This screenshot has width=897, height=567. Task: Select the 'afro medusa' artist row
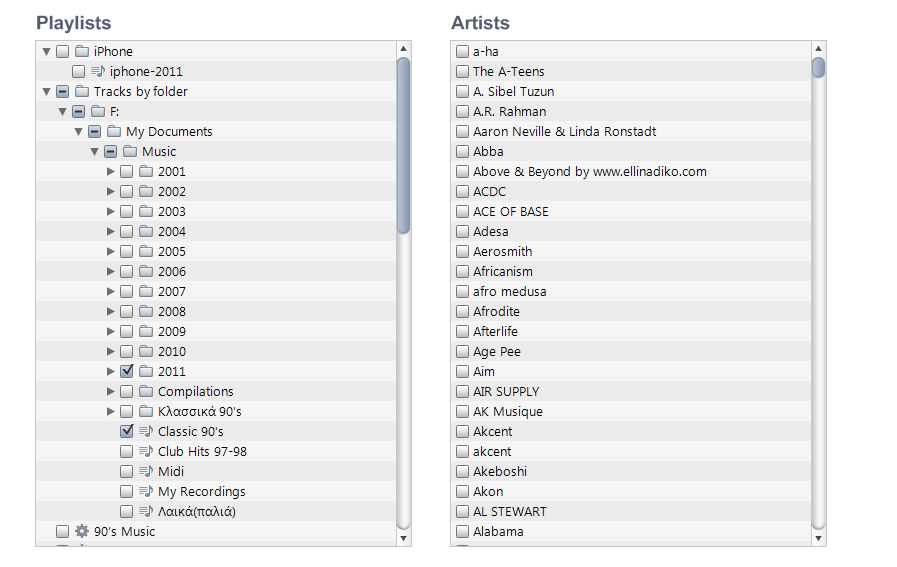[x=631, y=292]
